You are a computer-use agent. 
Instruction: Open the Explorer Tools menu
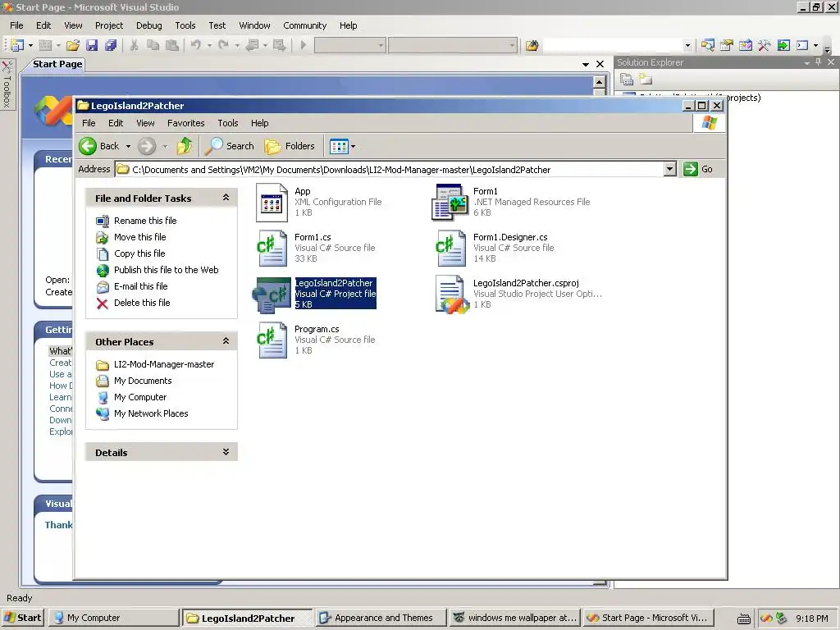(228, 123)
